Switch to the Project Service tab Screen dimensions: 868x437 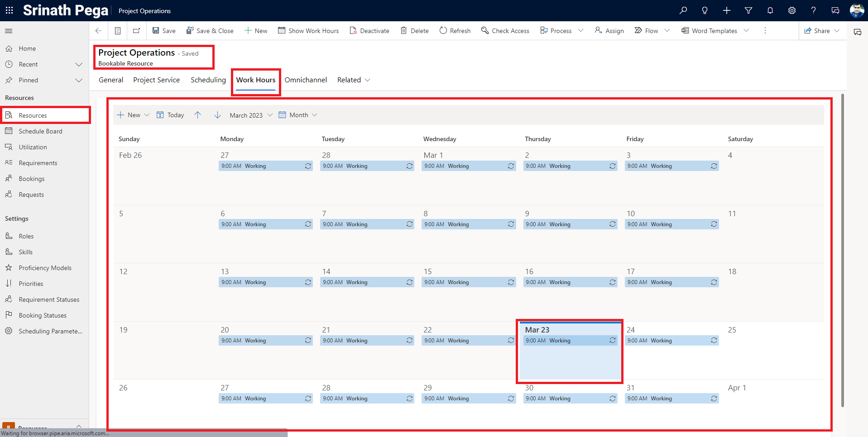coord(156,80)
